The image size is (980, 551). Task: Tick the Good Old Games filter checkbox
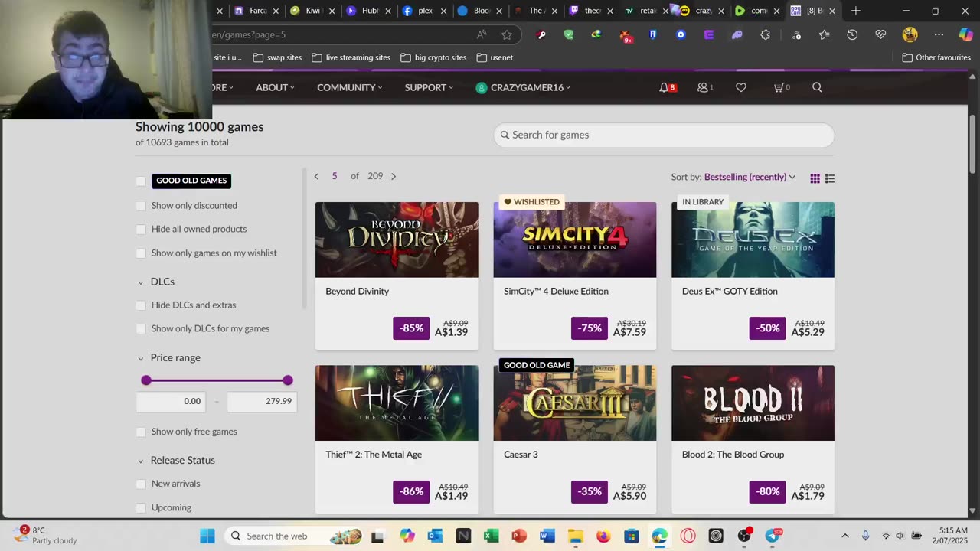141,181
